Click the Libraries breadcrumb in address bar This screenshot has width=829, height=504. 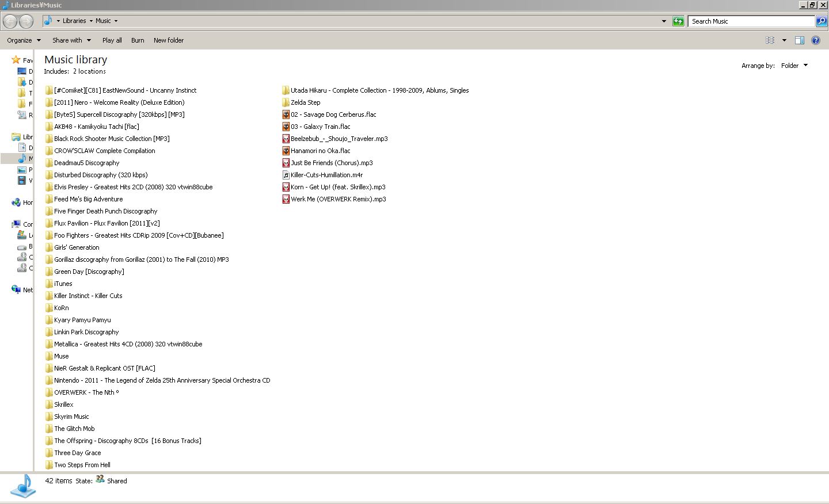(x=74, y=21)
